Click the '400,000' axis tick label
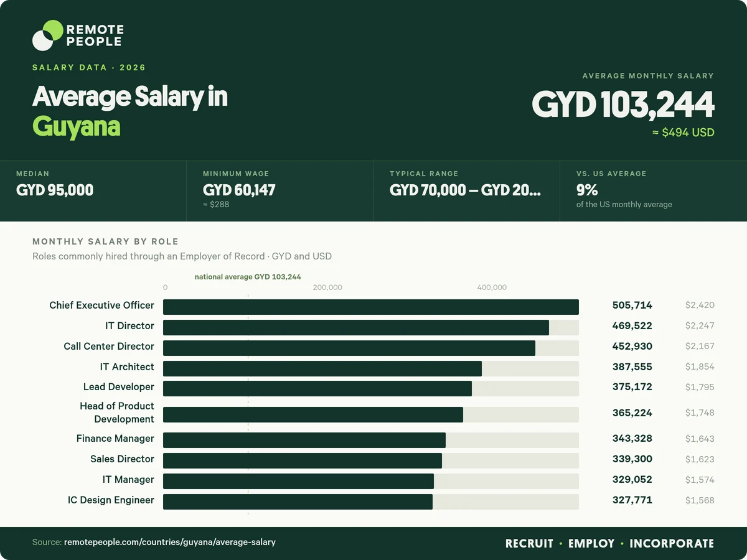Image resolution: width=747 pixels, height=560 pixels. [492, 287]
